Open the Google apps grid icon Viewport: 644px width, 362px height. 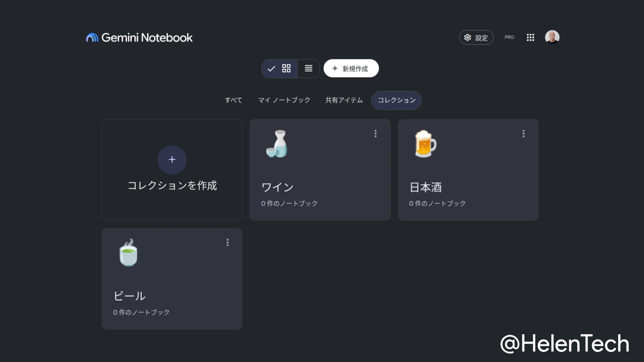click(x=530, y=37)
